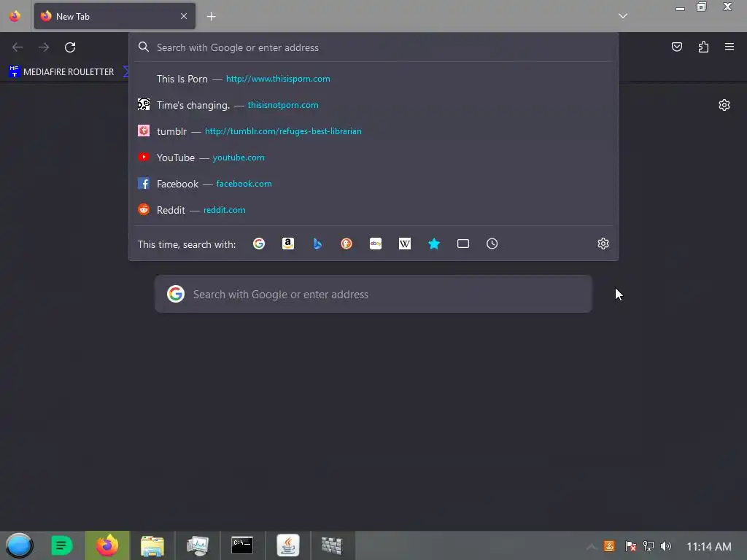
Task: Close the New Tab tab
Action: 184,16
